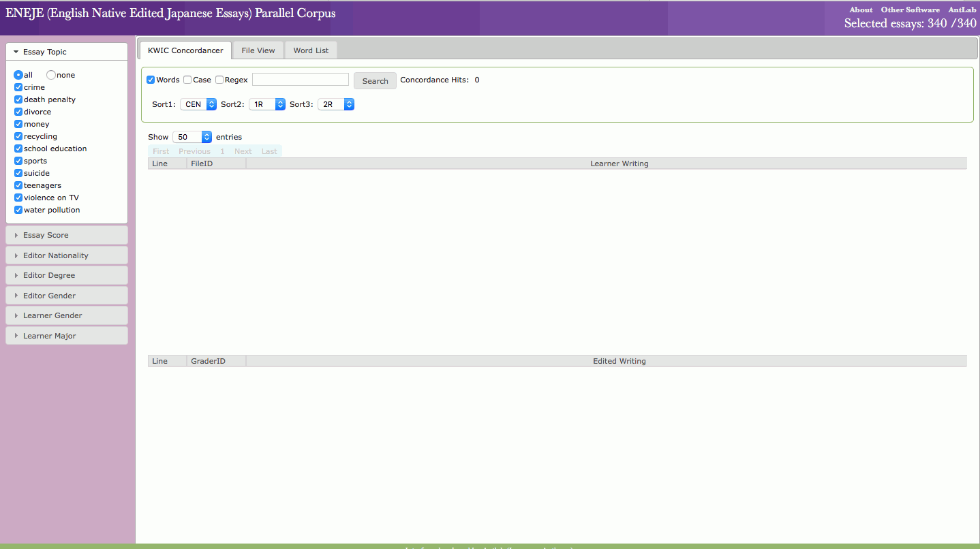
Task: Sort by the FileID column header
Action: tap(202, 163)
